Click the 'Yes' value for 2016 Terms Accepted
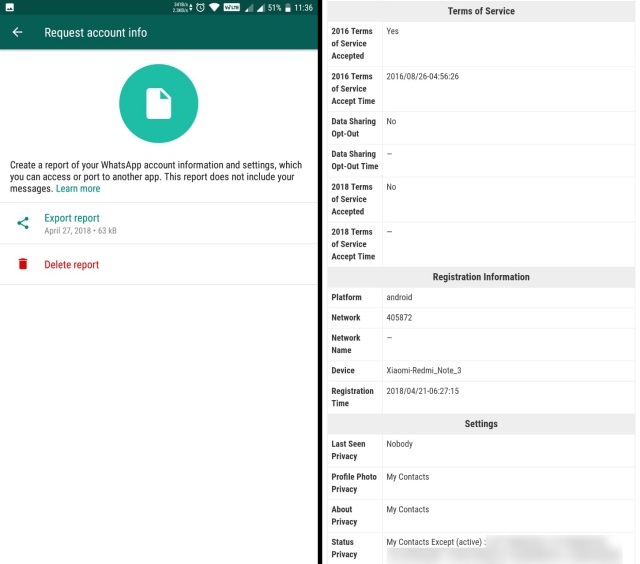 pos(392,31)
